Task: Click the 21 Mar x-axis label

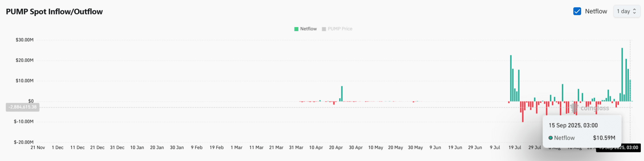Action: click(x=276, y=147)
